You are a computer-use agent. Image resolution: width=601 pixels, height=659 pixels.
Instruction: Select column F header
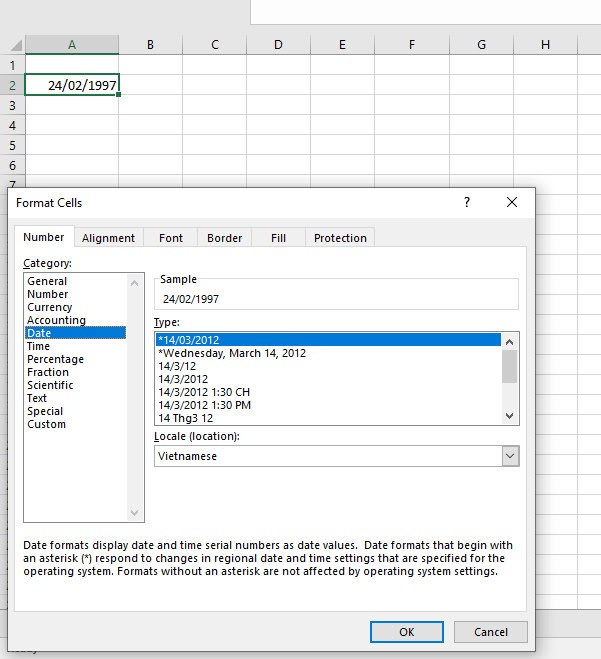[x=412, y=45]
